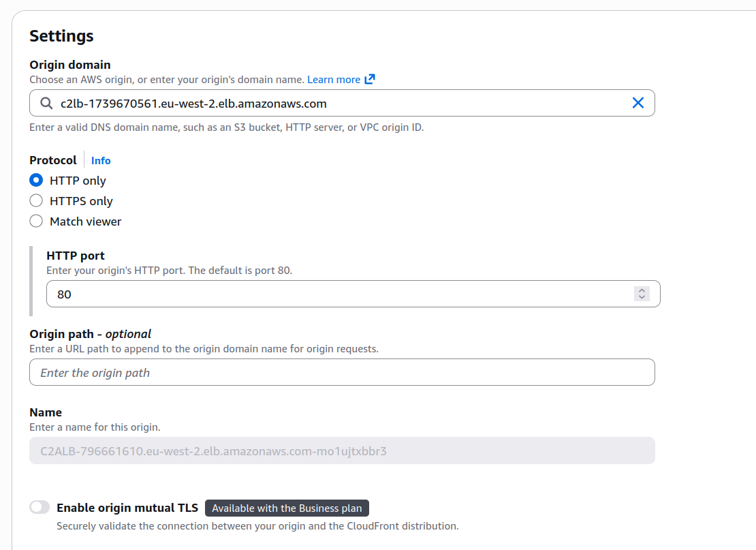Focus the HTTP port number field
Image resolution: width=756 pixels, height=550 pixels.
[x=334, y=294]
